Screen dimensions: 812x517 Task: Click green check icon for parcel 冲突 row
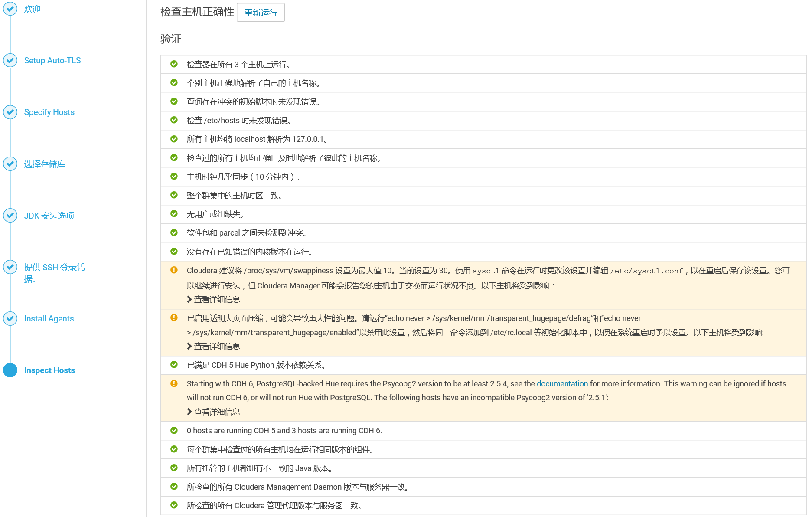coord(174,232)
